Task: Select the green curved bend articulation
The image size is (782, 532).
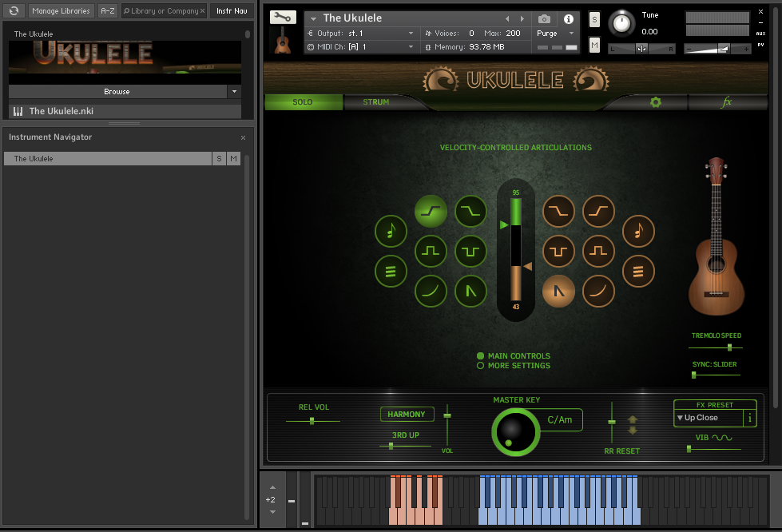Action: pyautogui.click(x=431, y=292)
